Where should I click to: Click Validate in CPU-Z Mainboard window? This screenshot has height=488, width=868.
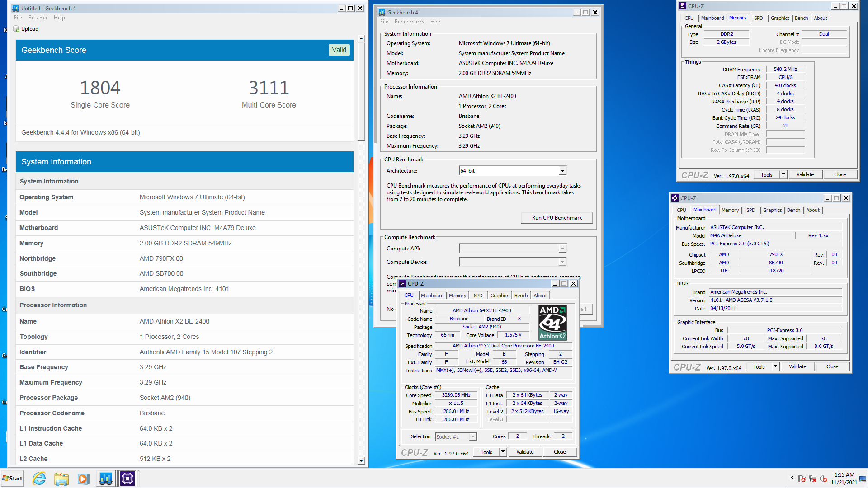coord(797,366)
